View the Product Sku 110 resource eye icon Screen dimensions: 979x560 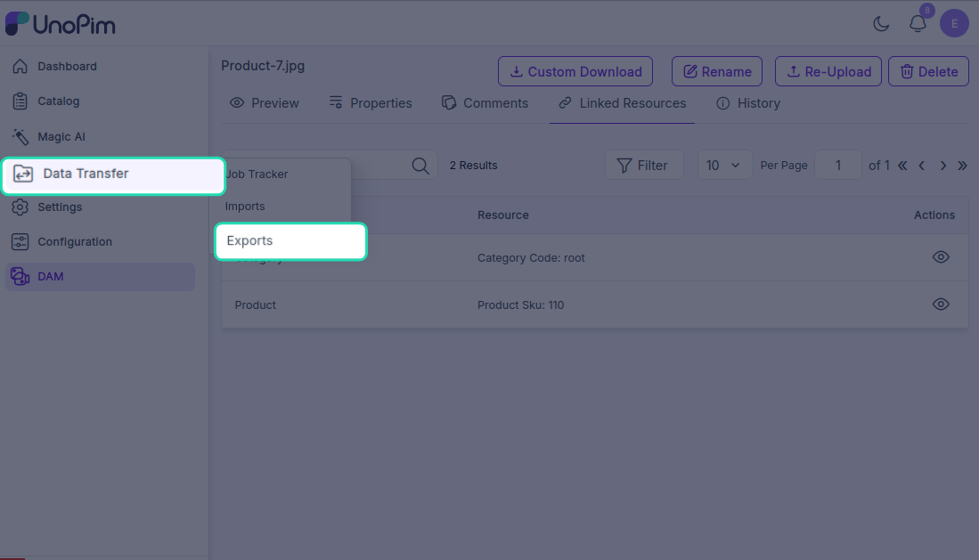pos(941,304)
